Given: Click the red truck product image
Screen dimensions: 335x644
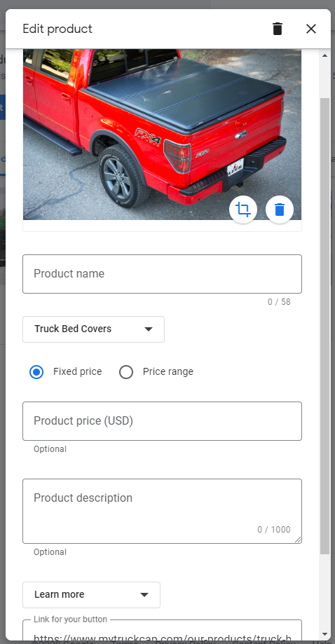Looking at the screenshot, I should 162,135.
